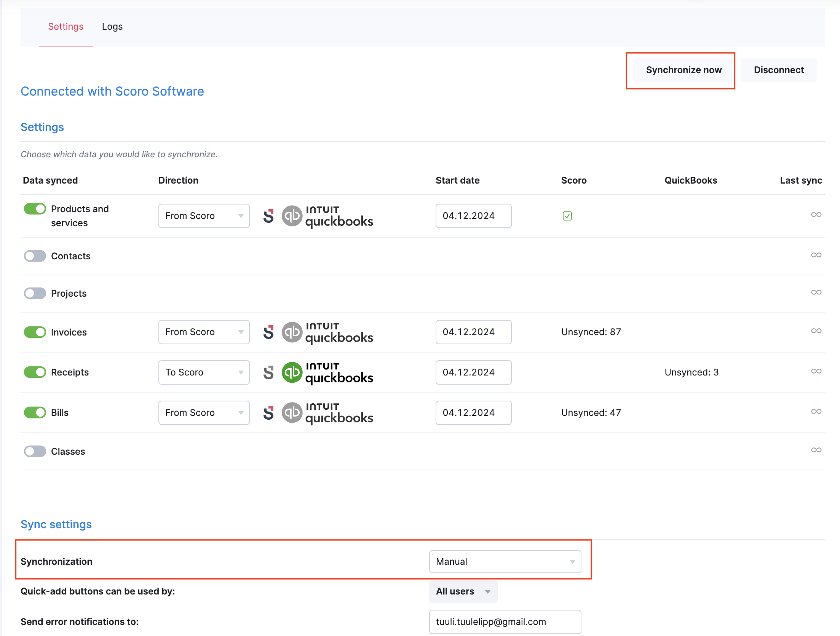Viewport: 840px width, 636px height.
Task: Edit the Bills start date field
Action: [x=473, y=413]
